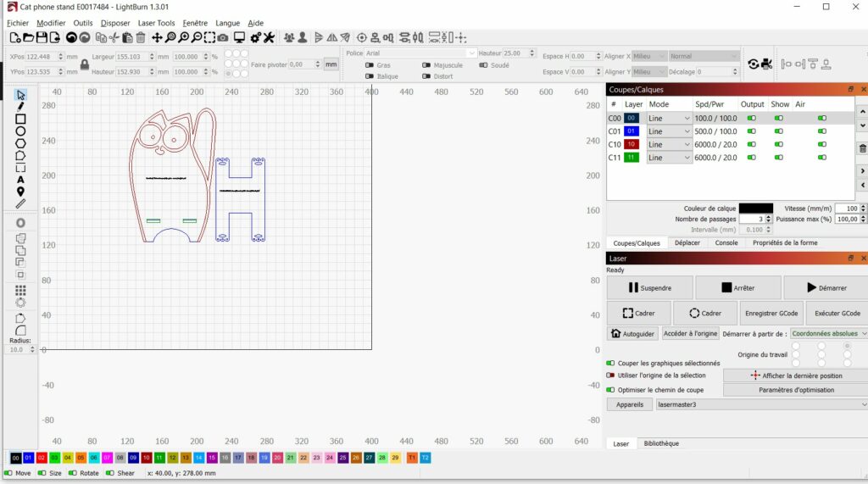The image size is (868, 484).
Task: Open the Mode dropdown for layer C01
Action: click(x=670, y=131)
